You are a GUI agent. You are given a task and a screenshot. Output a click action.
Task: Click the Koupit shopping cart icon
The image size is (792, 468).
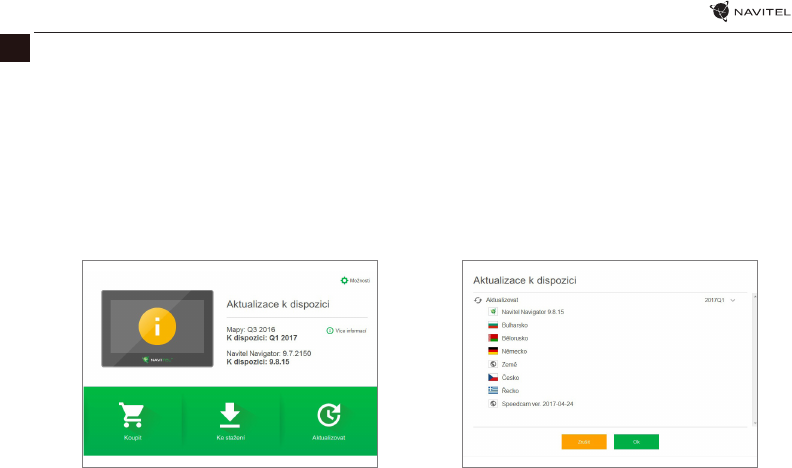pyautogui.click(x=131, y=415)
